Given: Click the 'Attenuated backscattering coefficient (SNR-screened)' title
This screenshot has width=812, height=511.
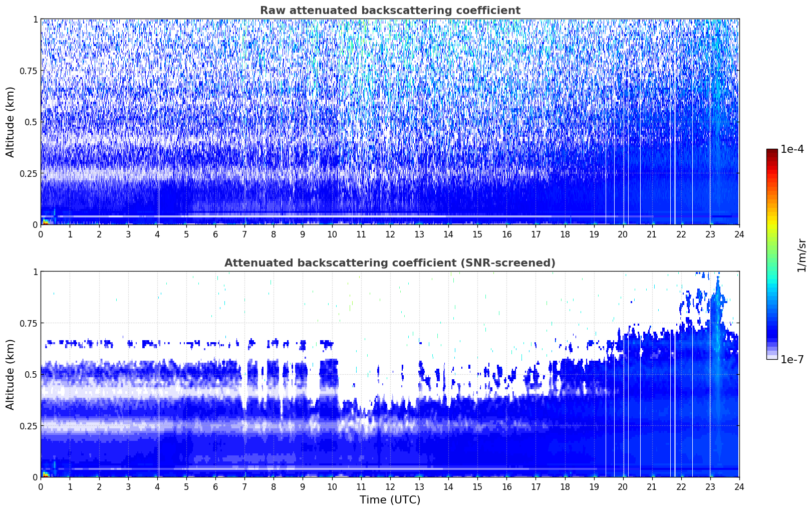Looking at the screenshot, I should pos(390,263).
